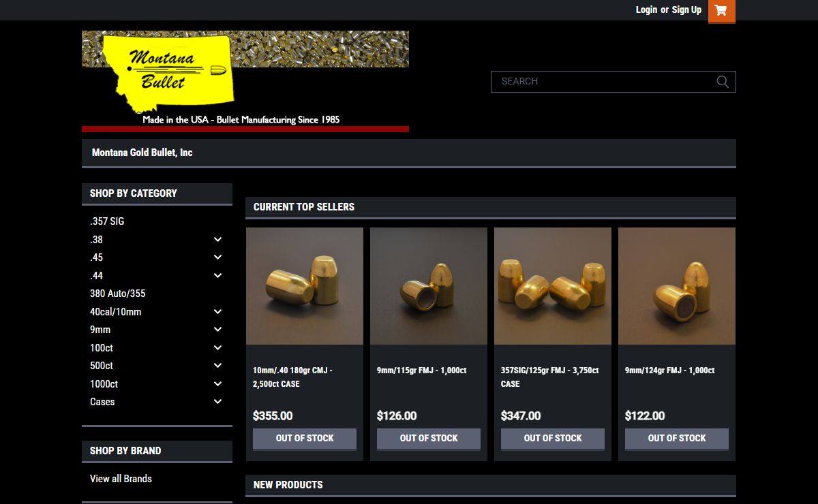Viewport: 818px width, 504px height.
Task: Open the Montana Gold Bullet, Inc link
Action: [x=142, y=153]
